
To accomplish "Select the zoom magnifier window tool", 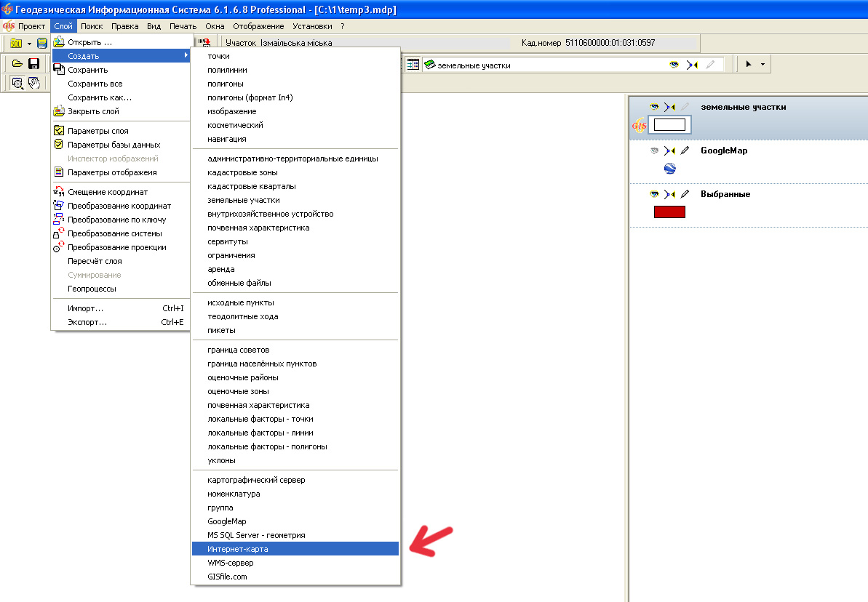I will coord(17,84).
